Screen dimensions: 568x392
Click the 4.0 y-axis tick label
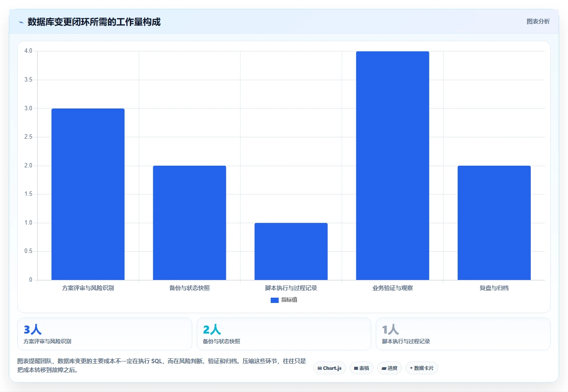[x=28, y=51]
